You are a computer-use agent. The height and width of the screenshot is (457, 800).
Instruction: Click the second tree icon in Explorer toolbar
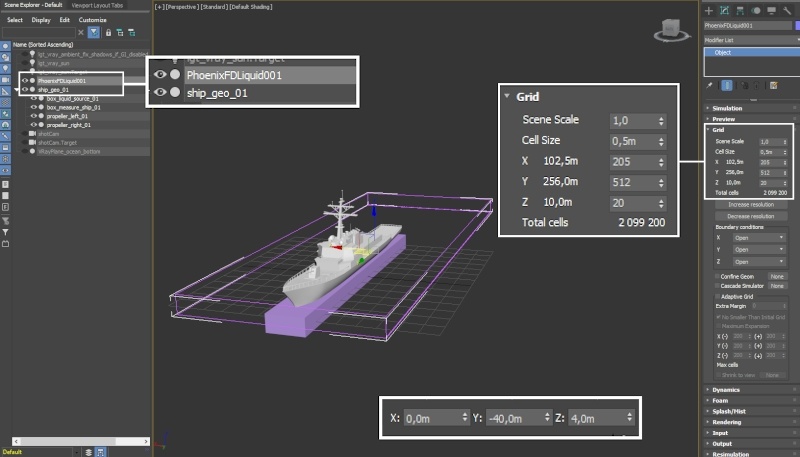[132, 33]
